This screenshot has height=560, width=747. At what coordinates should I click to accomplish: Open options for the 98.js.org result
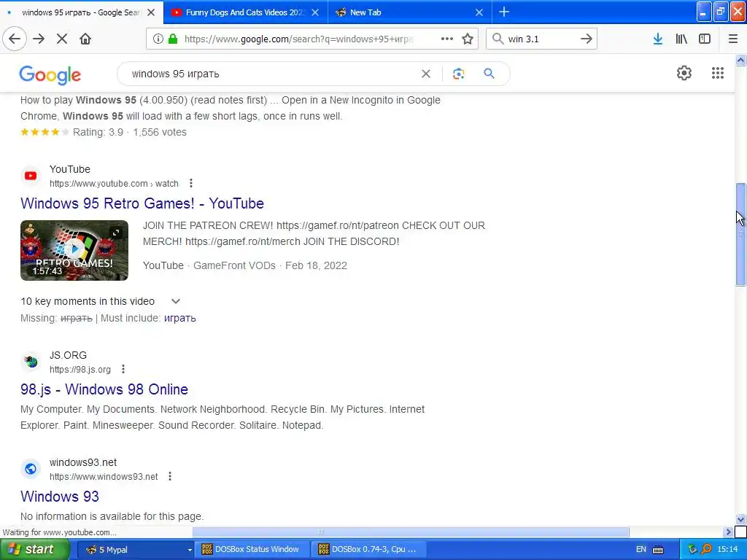[123, 369]
